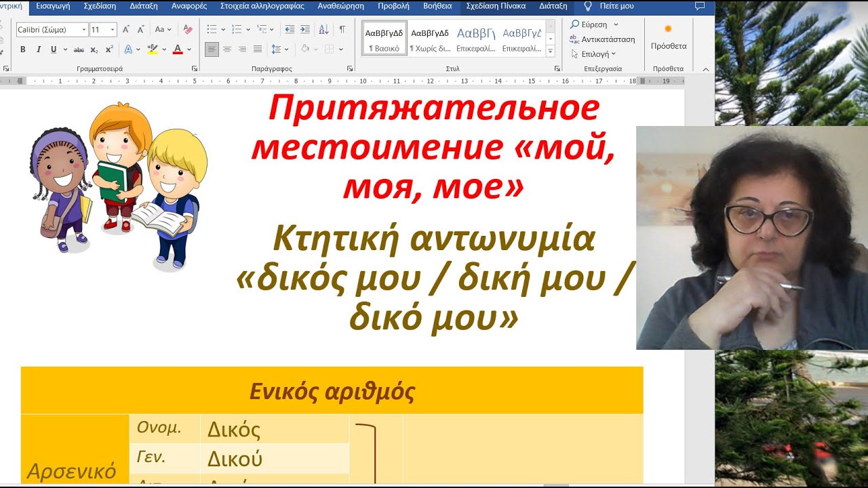Open the font color dropdown arrow
This screenshot has width=868, height=488.
[x=189, y=49]
